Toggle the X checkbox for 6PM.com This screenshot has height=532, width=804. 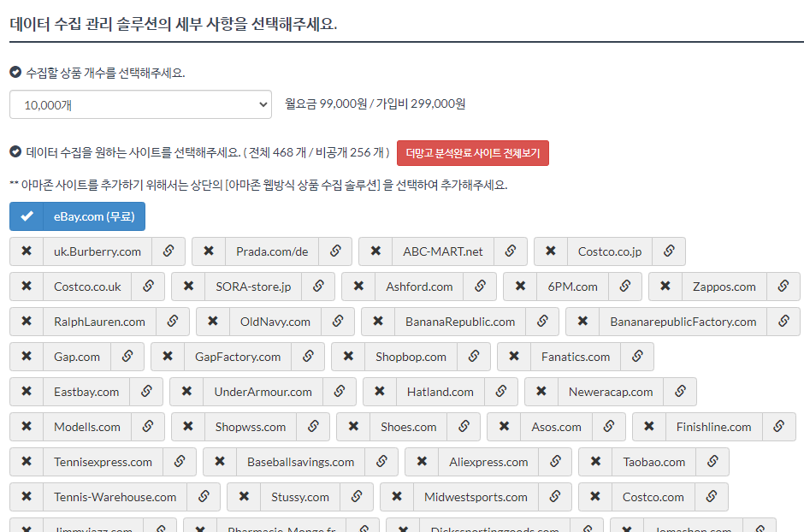520,287
